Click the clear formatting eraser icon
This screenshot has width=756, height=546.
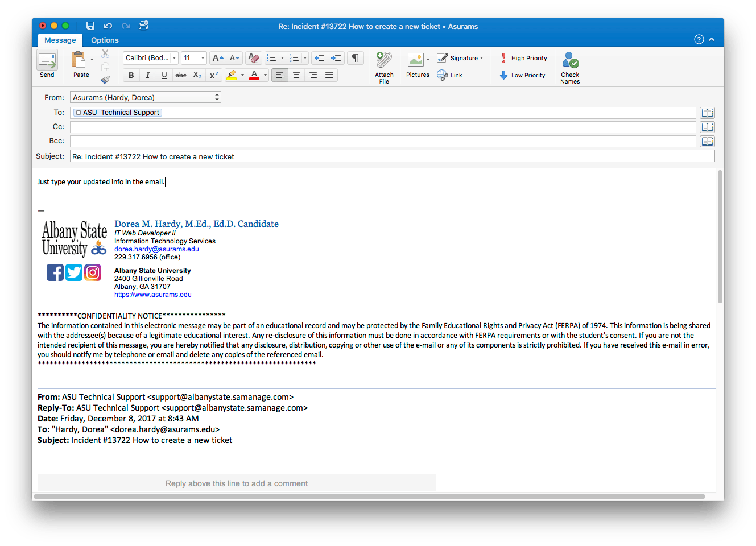(254, 58)
